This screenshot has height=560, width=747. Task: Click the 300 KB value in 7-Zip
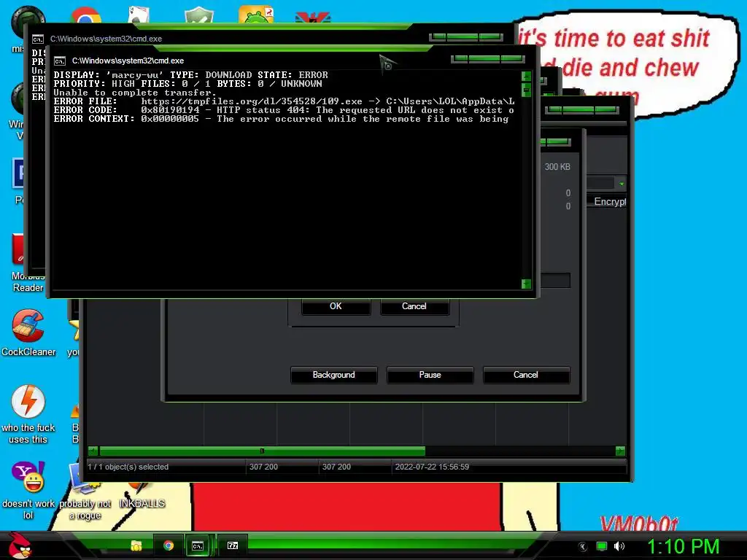pos(557,167)
